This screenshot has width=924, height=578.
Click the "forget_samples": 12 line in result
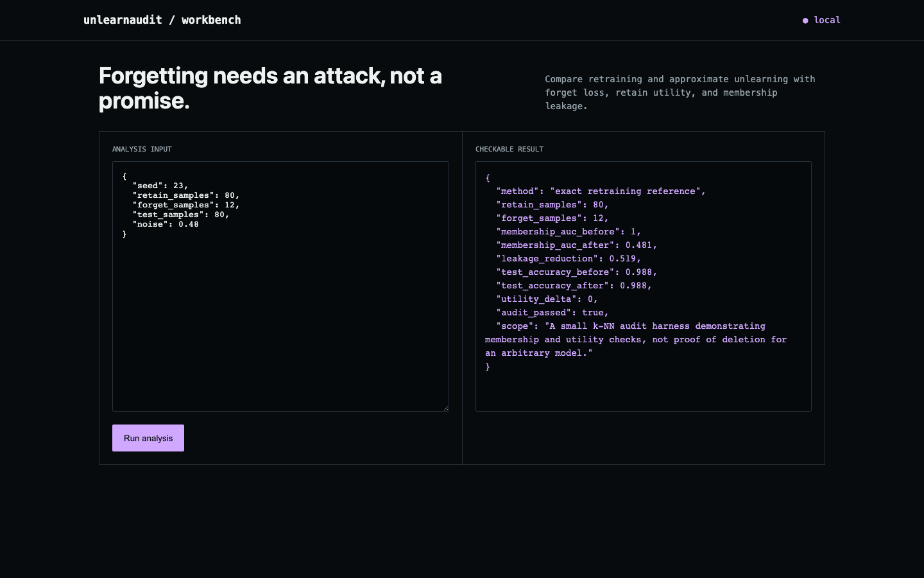click(552, 218)
